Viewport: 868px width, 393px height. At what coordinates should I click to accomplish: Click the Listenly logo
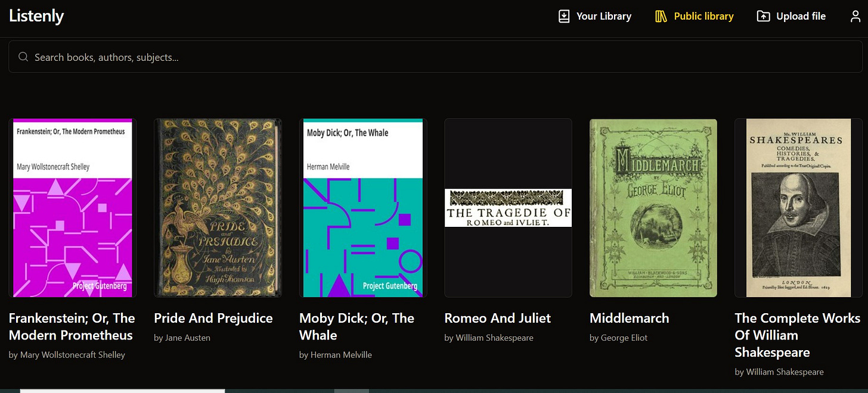point(36,16)
